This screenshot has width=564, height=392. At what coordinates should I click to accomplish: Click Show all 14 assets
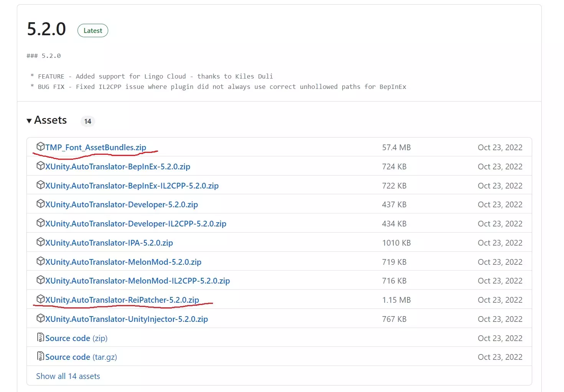[68, 376]
